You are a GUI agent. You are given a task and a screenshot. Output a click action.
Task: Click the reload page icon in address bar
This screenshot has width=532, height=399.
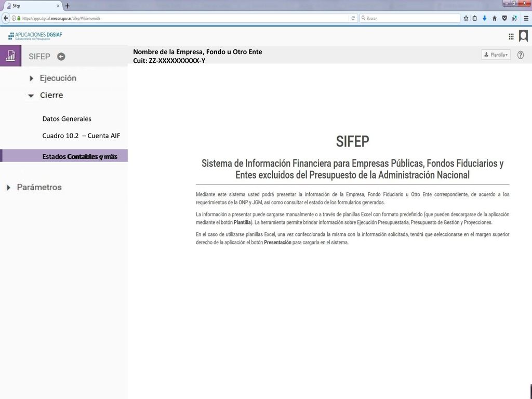pos(353,18)
